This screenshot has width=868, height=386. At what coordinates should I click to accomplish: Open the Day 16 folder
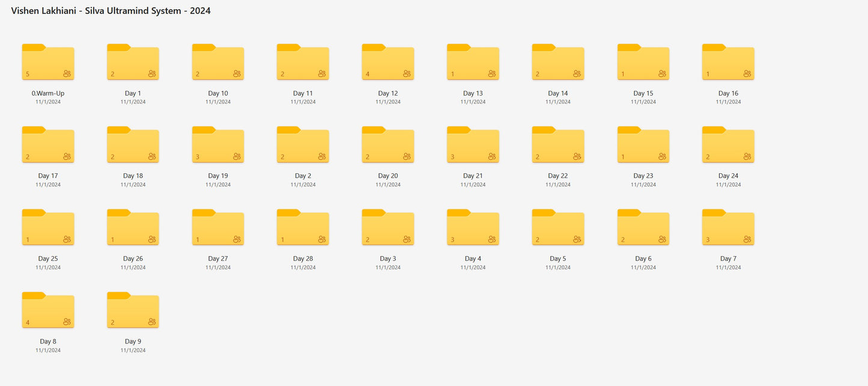click(728, 62)
